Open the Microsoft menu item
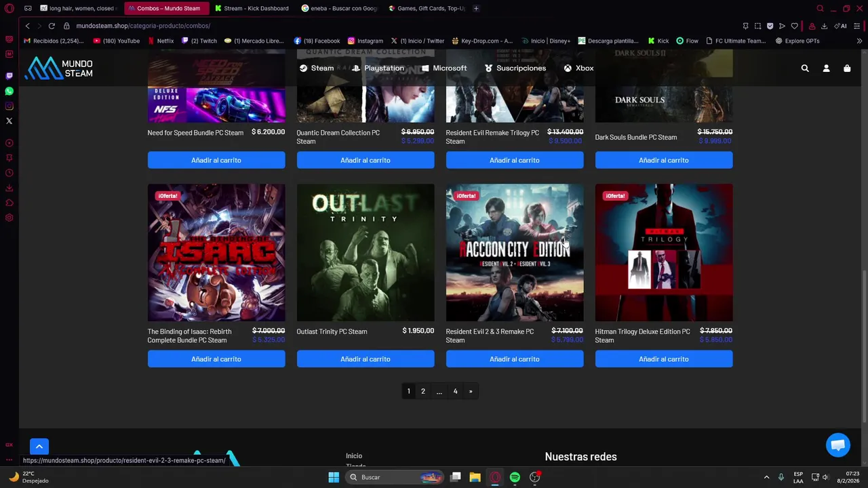The image size is (868, 488). (444, 68)
